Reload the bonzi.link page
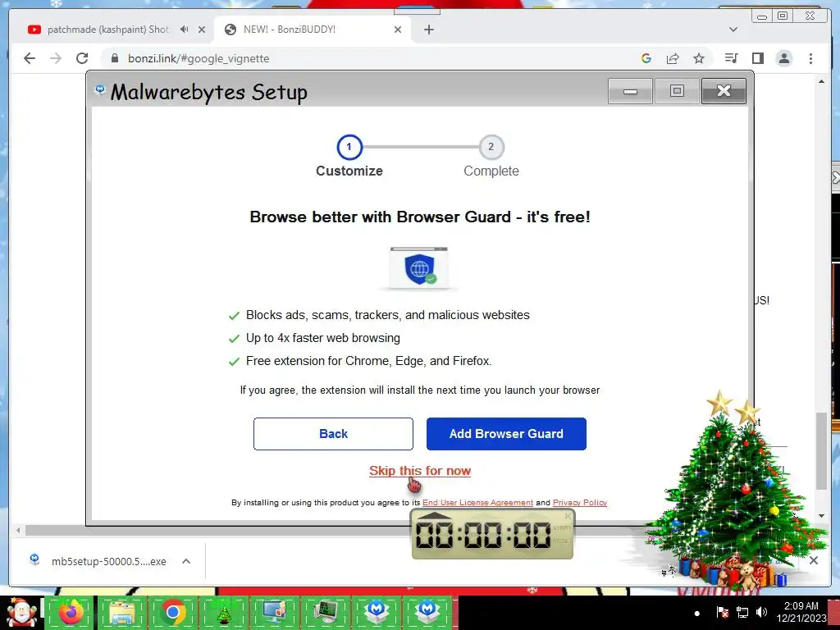Image resolution: width=840 pixels, height=630 pixels. [82, 58]
